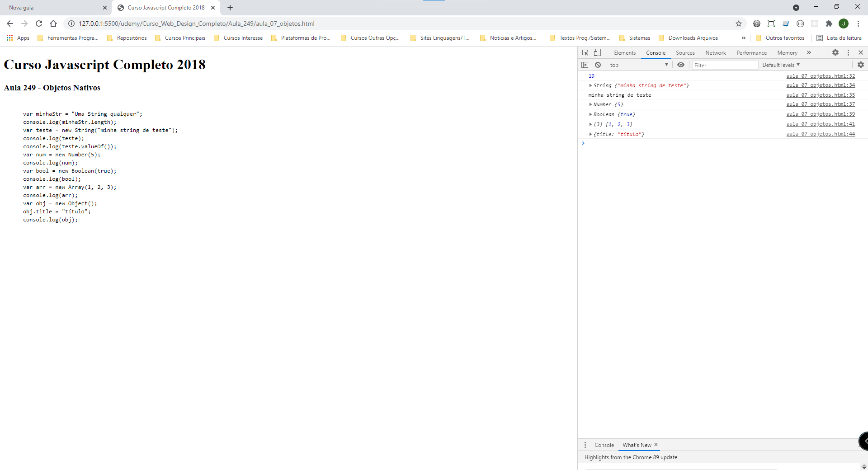Clear the console output
Screen dimensions: 868x470
(x=598, y=65)
